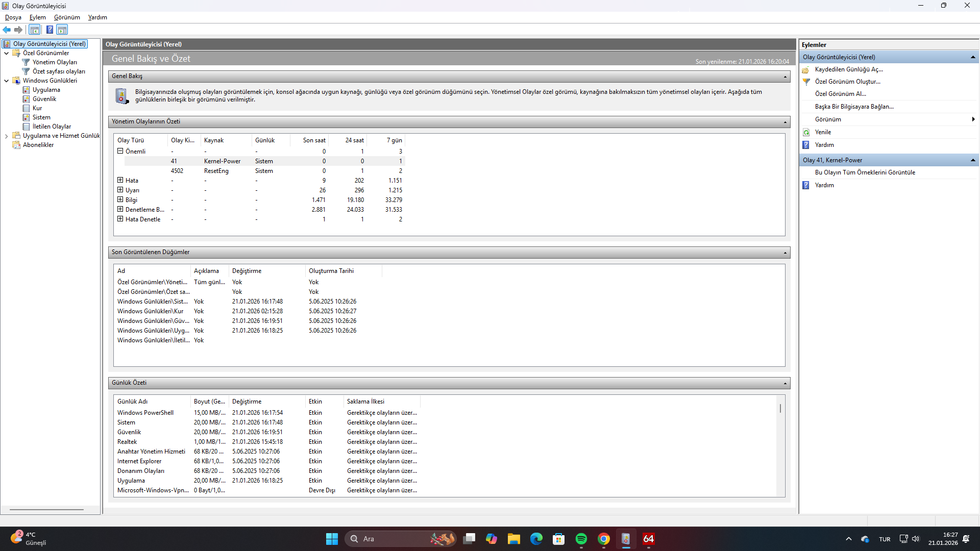
Task: Click Yenile in the actions pane
Action: coord(823,132)
